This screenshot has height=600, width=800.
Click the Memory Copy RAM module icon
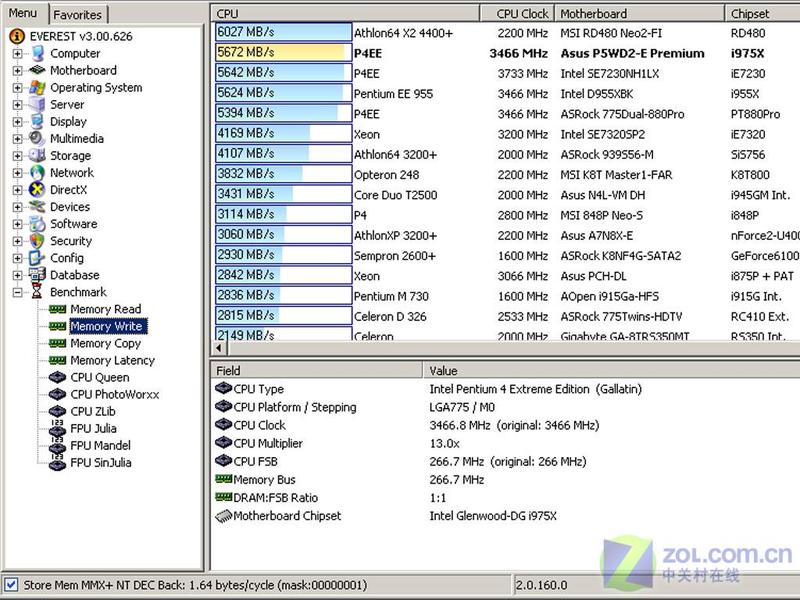pos(58,343)
